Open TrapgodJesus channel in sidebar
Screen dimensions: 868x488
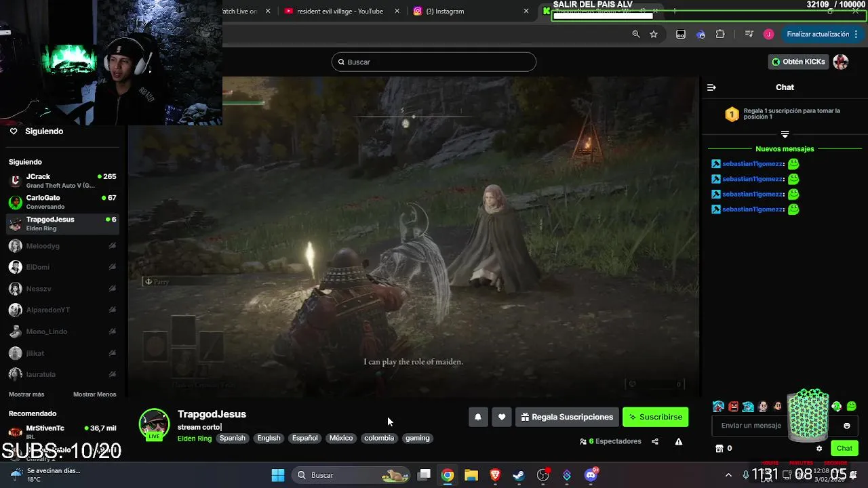[64, 224]
